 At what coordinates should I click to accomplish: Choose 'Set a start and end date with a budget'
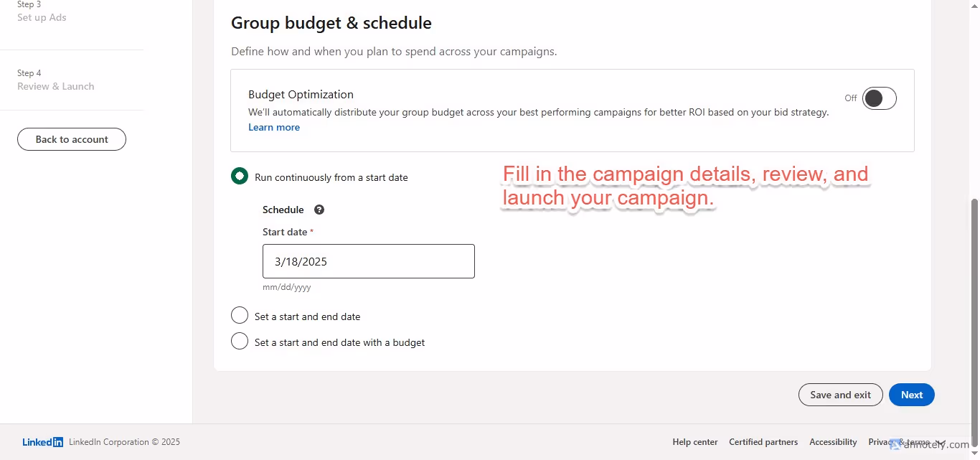point(239,341)
